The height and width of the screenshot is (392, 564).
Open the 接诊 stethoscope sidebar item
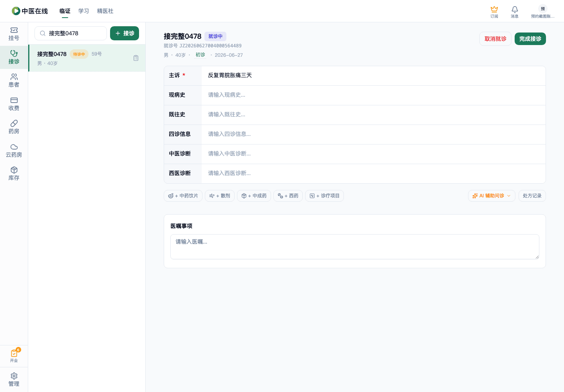coord(14,57)
